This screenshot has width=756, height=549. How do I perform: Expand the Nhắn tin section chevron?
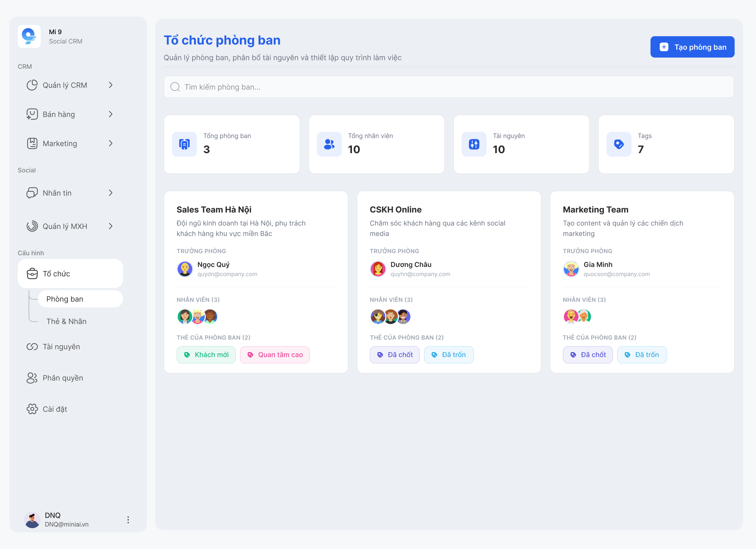111,193
